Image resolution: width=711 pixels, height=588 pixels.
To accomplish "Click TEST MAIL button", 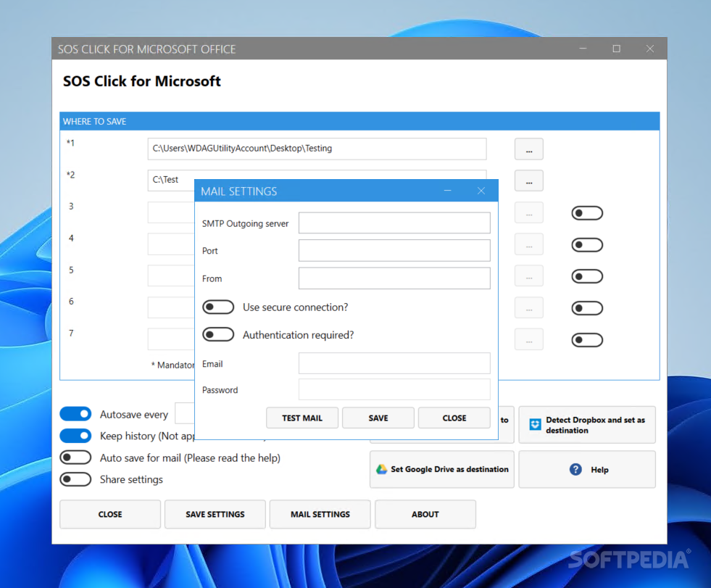I will (302, 418).
